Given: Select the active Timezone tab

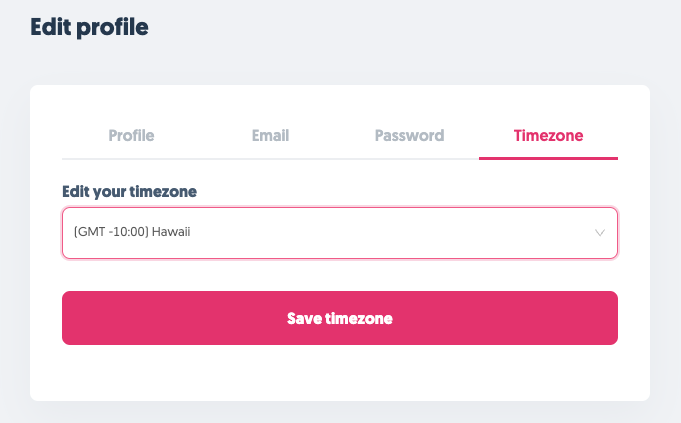Looking at the screenshot, I should click(x=548, y=136).
